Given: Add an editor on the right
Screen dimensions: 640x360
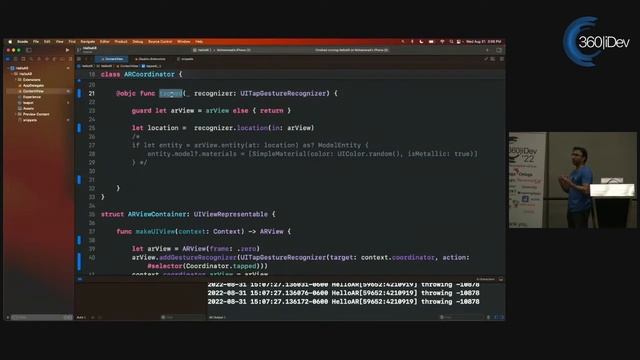Looking at the screenshot, I should pos(502,59).
